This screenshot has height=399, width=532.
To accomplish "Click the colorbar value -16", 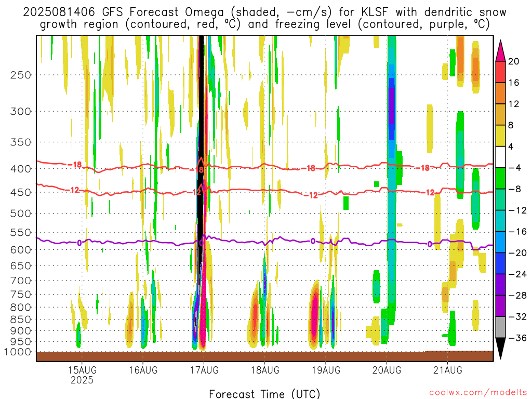I will 517,232.
